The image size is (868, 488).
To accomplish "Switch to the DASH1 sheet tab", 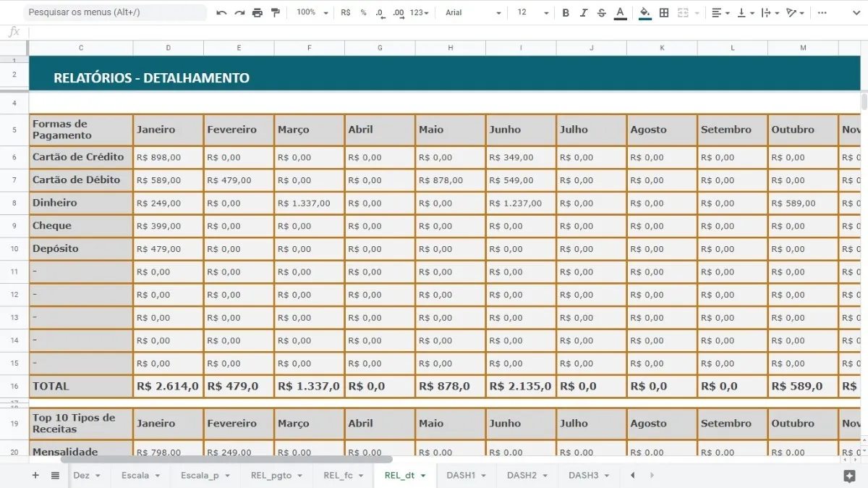I will 466,476.
